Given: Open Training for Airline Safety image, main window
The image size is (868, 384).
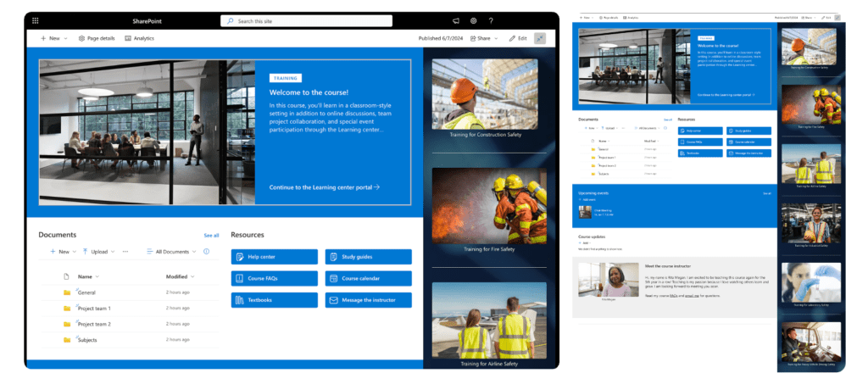Looking at the screenshot, I should coord(489,320).
